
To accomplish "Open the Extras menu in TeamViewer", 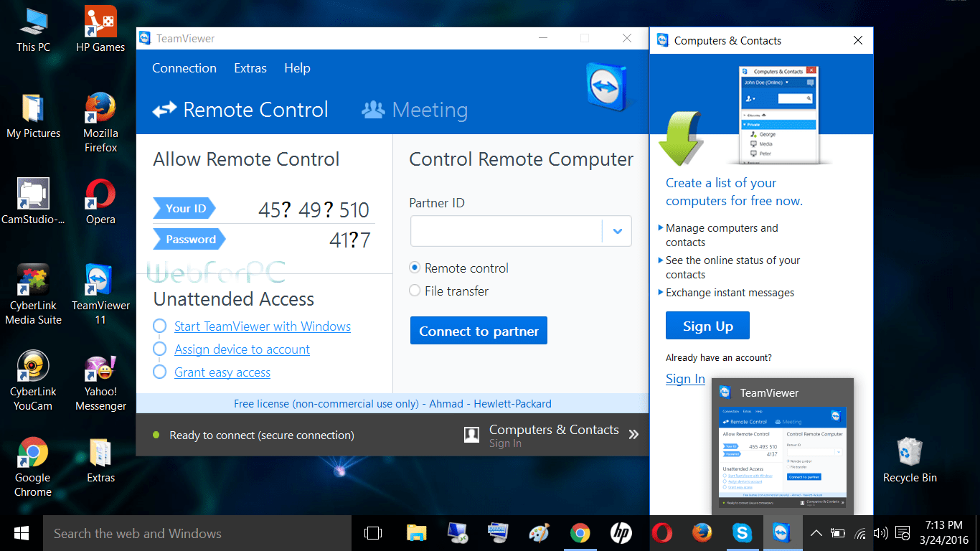I will pyautogui.click(x=250, y=68).
